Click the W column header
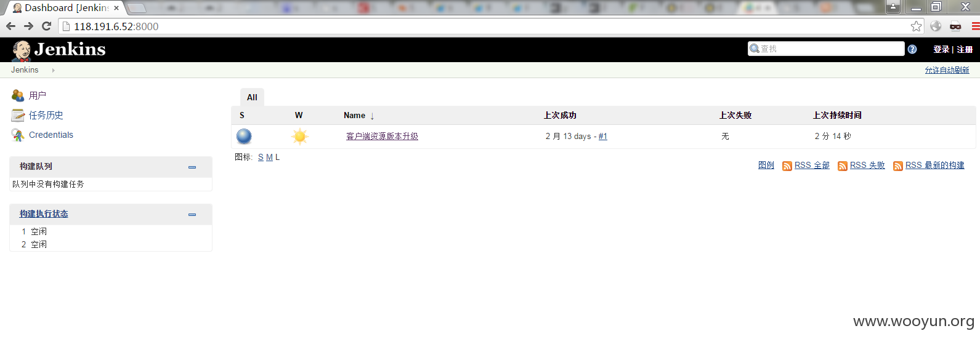Viewport: 980px width, 339px height. click(299, 116)
